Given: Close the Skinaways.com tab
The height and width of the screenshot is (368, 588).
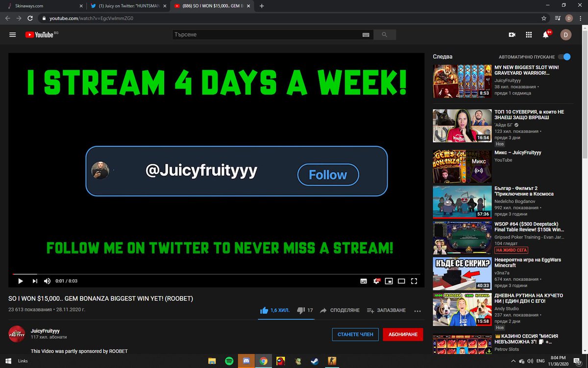Looking at the screenshot, I should tap(81, 6).
